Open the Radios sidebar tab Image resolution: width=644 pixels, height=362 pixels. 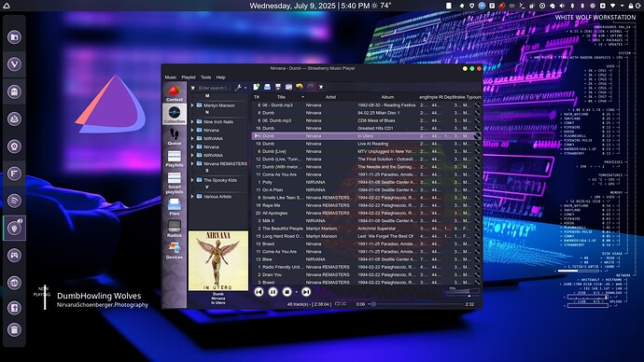175,229
